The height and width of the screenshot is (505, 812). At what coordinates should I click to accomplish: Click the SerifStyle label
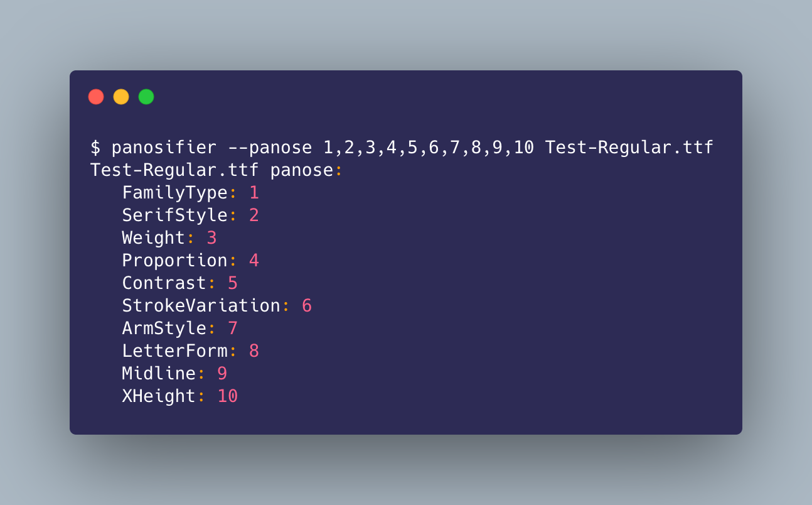174,215
